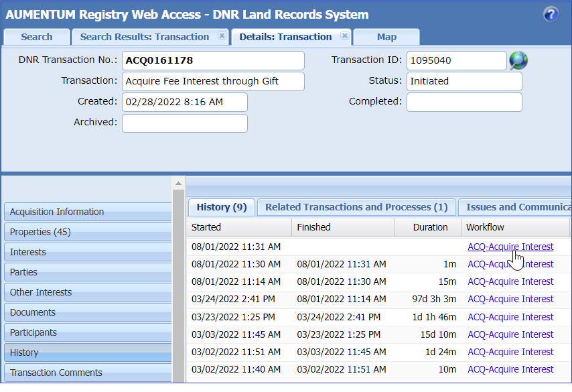Viewport: 572px width, 392px height.
Task: Open the topmost ACQ-Acquire Interest workflow link
Action: click(510, 247)
